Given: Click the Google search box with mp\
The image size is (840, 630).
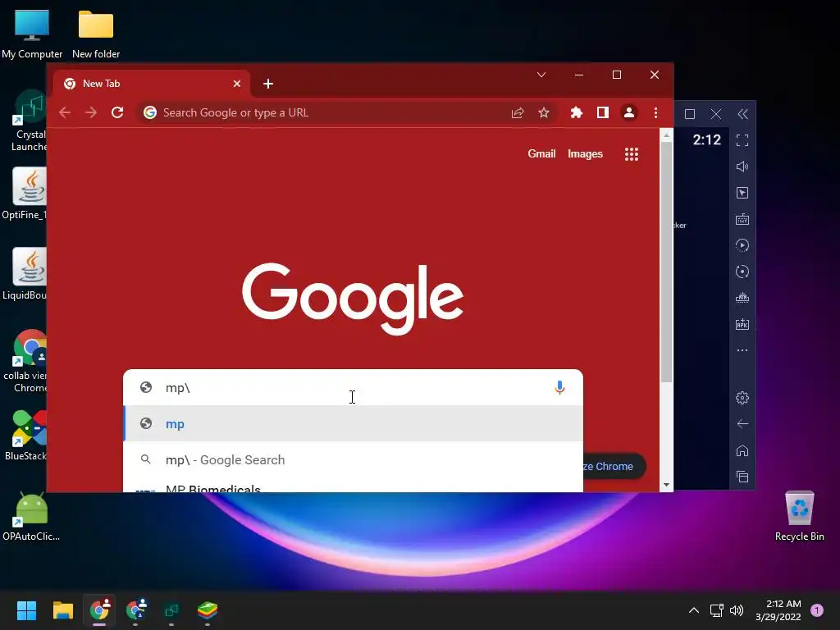Looking at the screenshot, I should click(353, 387).
